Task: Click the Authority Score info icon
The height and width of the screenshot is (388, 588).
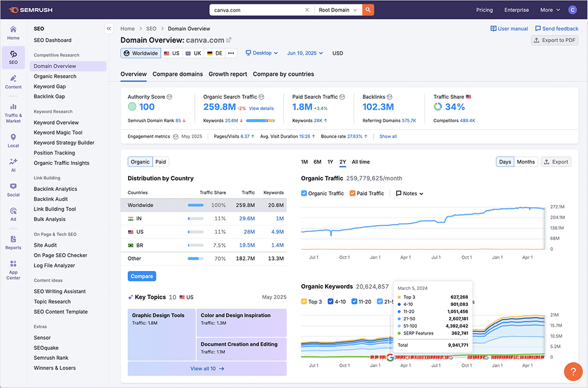Action: tap(169, 97)
